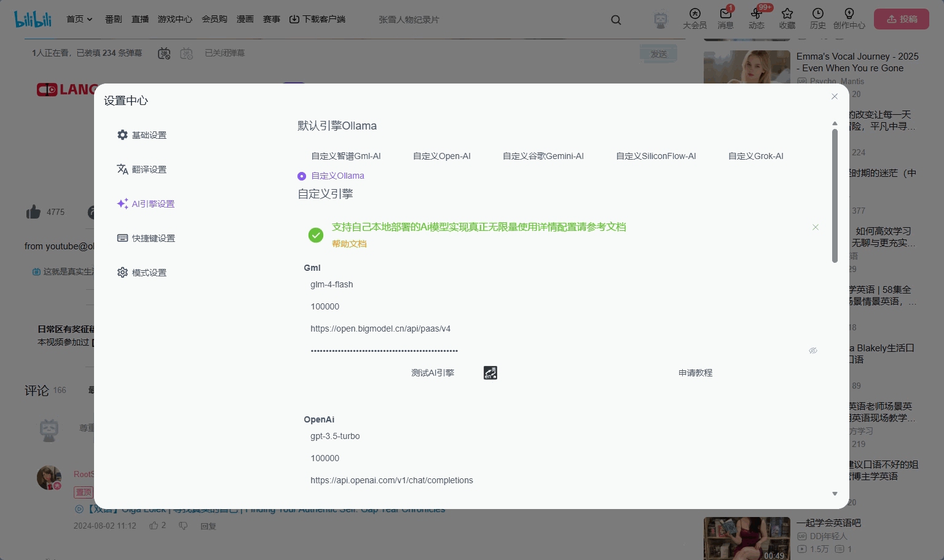
Task: Select 自定义Grok-AI engine option
Action: pyautogui.click(x=756, y=156)
